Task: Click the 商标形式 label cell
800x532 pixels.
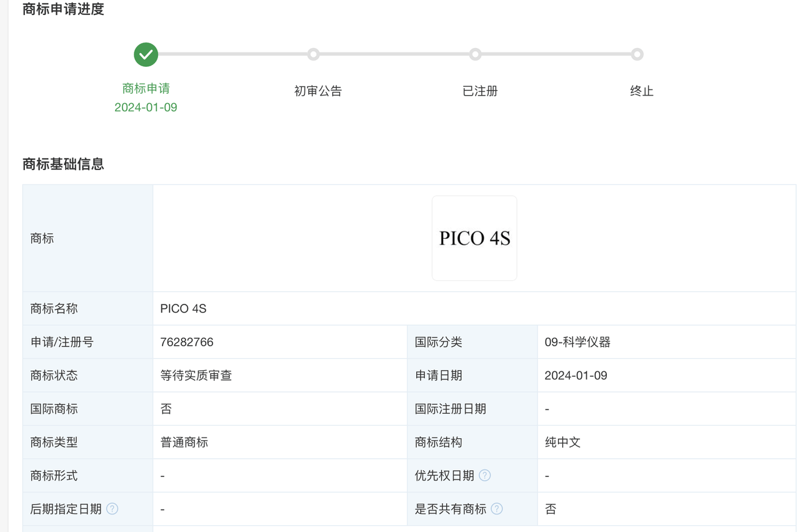Action: pos(88,476)
